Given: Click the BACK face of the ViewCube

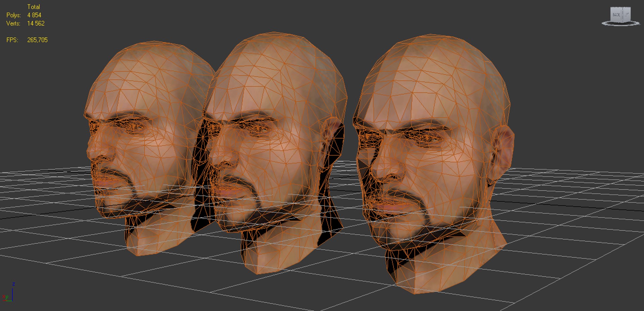Looking at the screenshot, I should 616,15.
